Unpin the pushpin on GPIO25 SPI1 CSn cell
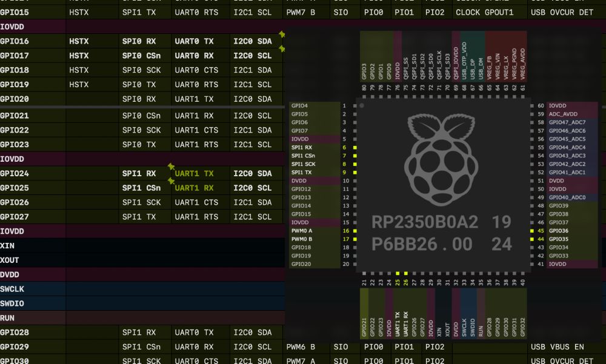This screenshot has height=364, width=606. 171,180
